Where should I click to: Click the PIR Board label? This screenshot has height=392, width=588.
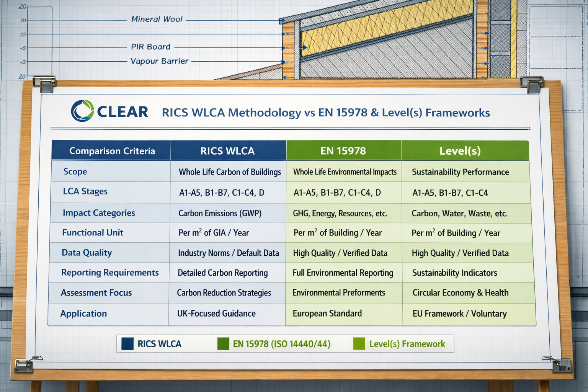150,47
